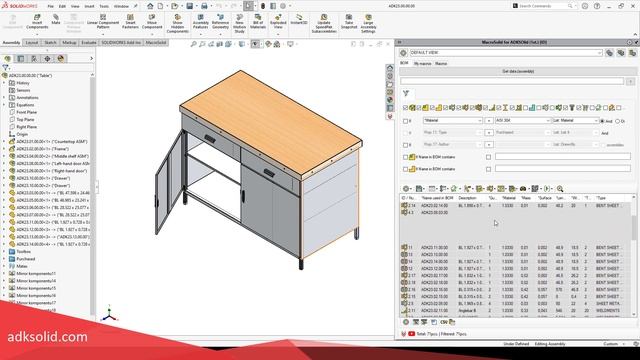Click the Save icon in title bar
The width and height of the screenshot is (640, 360).
pos(190,6)
